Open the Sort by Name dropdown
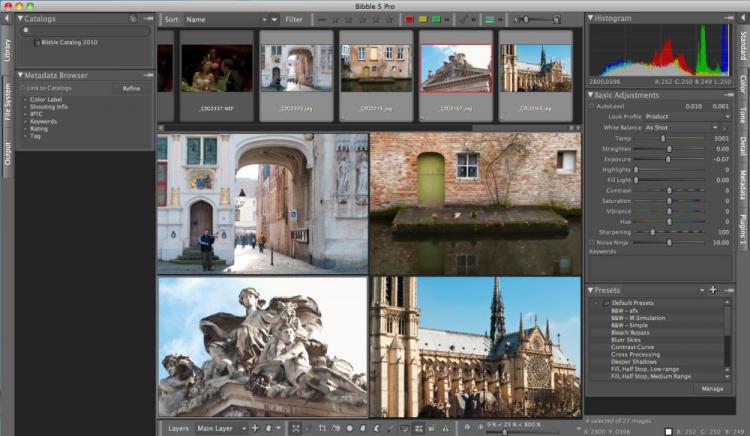Screen dimensions: 750x436 pyautogui.click(x=225, y=19)
